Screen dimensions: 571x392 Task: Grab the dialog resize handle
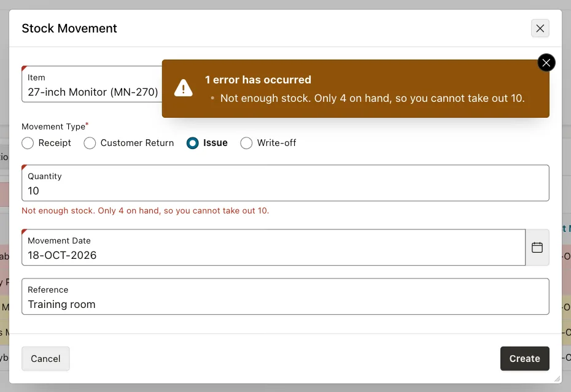[557, 379]
